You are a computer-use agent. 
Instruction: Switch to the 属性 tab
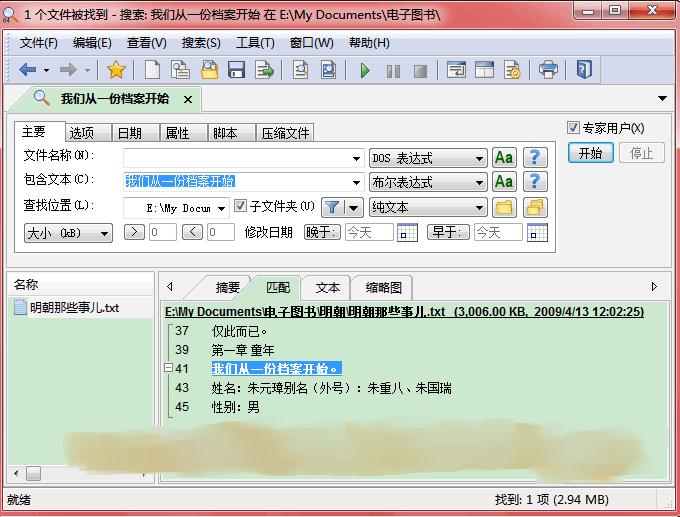[x=183, y=133]
